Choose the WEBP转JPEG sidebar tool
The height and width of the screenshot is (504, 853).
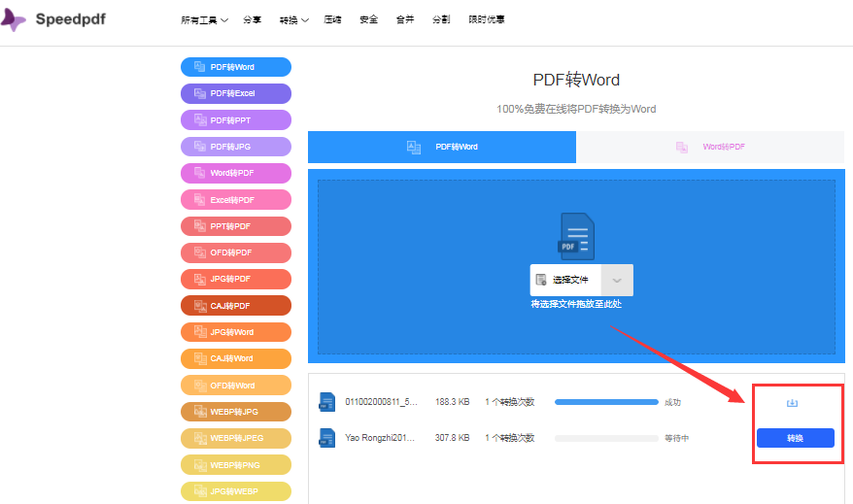[236, 438]
